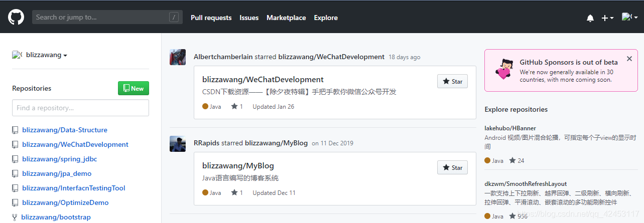
Task: Open Issues in the top nav
Action: coord(249,18)
